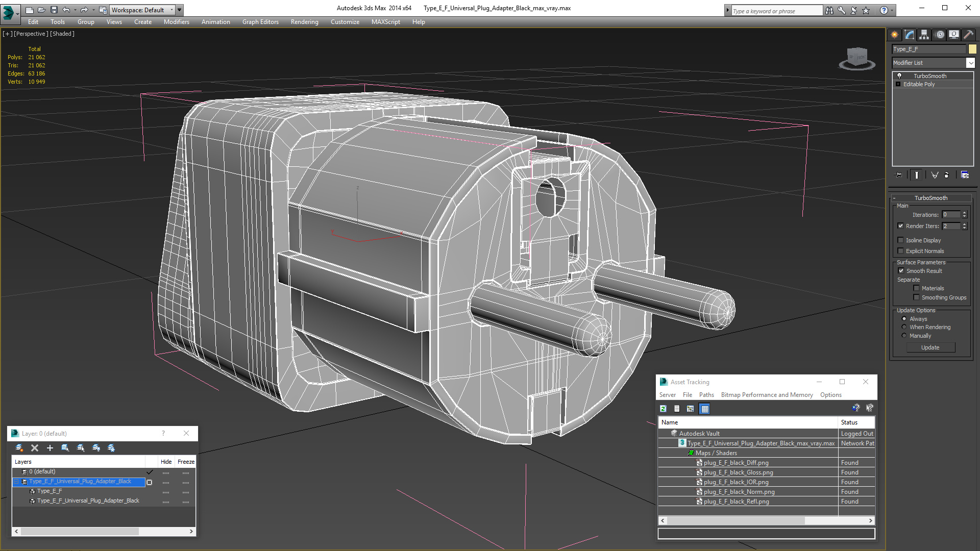
Task: Open Configure Modifier Sets icon
Action: (x=965, y=175)
